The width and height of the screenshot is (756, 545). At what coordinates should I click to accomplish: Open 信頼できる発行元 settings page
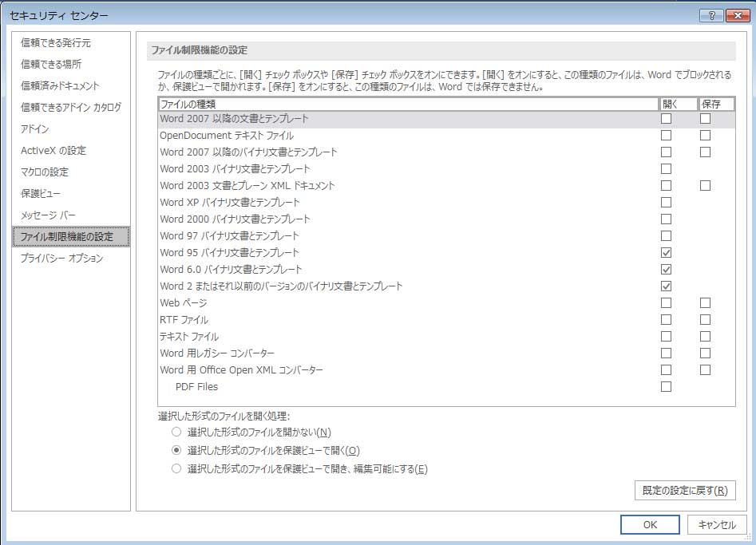point(56,43)
